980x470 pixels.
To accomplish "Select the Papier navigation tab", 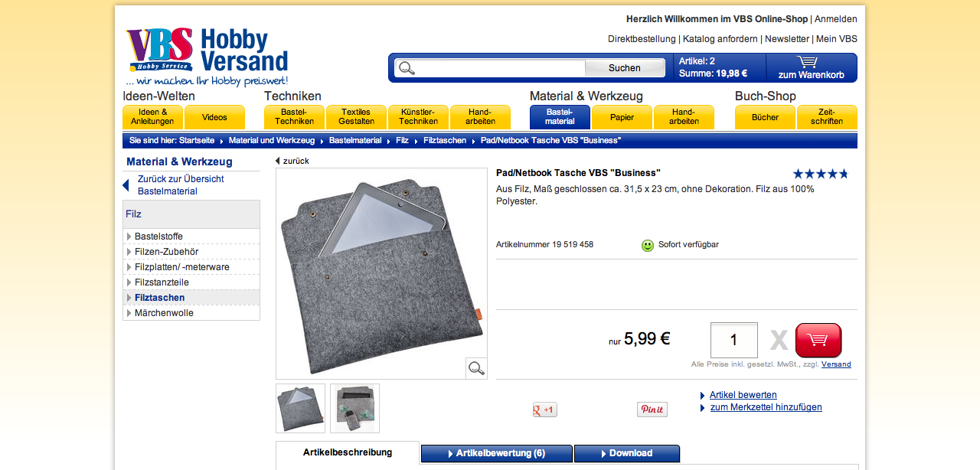I will 622,118.
